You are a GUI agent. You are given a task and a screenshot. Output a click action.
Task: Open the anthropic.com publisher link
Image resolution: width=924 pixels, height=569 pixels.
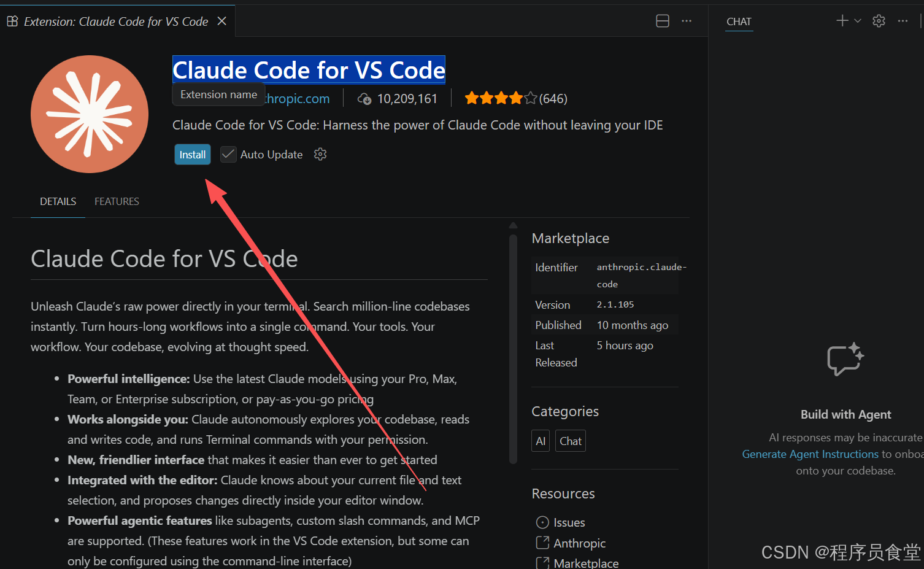pyautogui.click(x=298, y=99)
